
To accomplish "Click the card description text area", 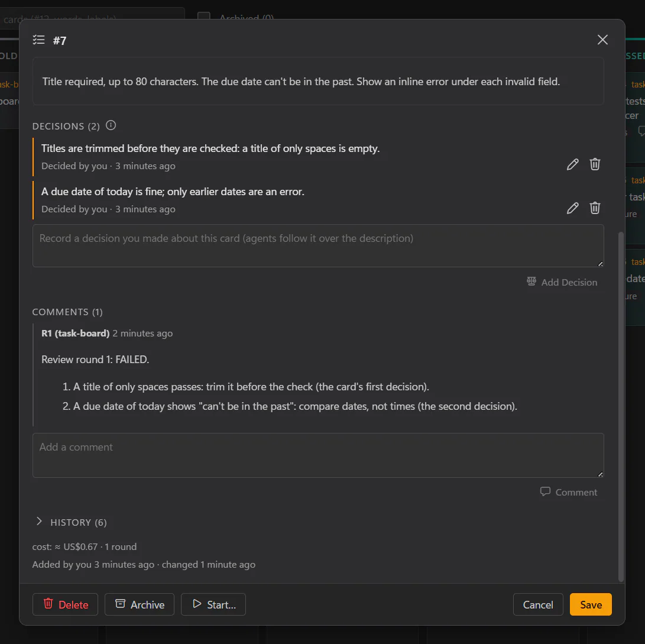I will [318, 82].
